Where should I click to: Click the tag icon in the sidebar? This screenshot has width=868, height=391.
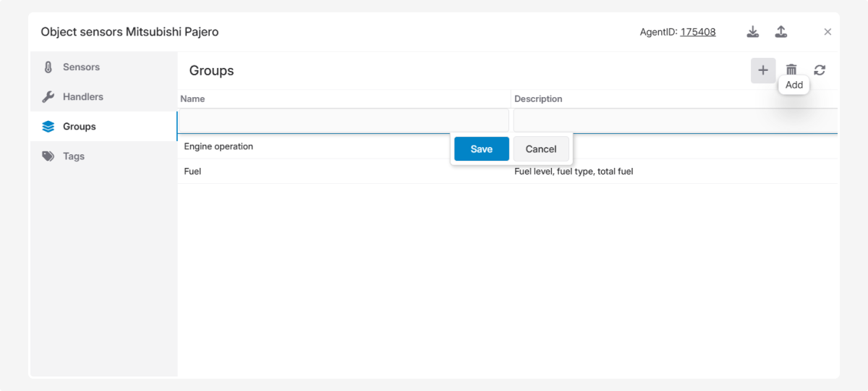[48, 156]
